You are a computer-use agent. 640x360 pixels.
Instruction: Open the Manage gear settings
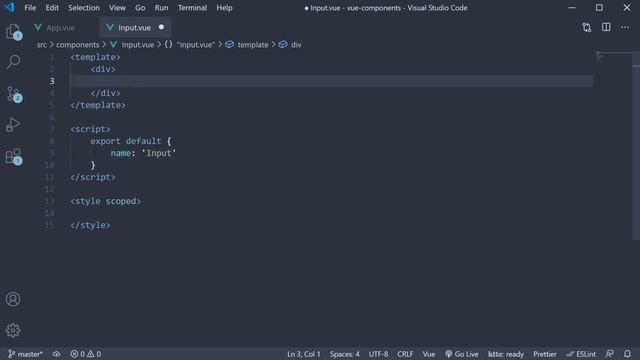tap(13, 330)
